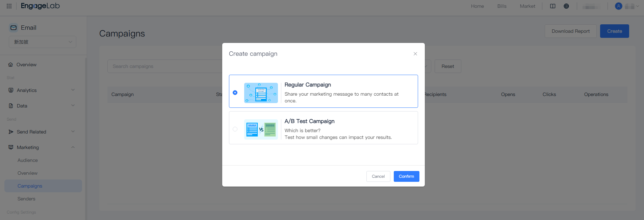Go to Audience in sidebar

coord(28,160)
